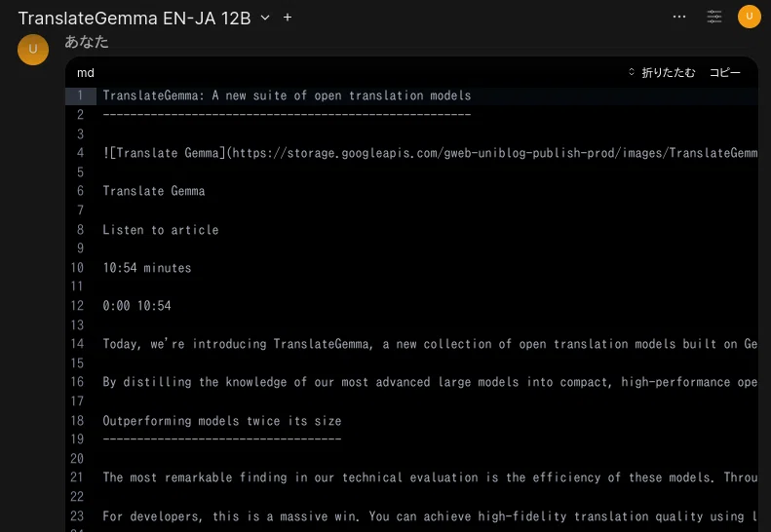Click the line starting Today, we're introducing
Screen dimensions: 771x532
click(430, 344)
